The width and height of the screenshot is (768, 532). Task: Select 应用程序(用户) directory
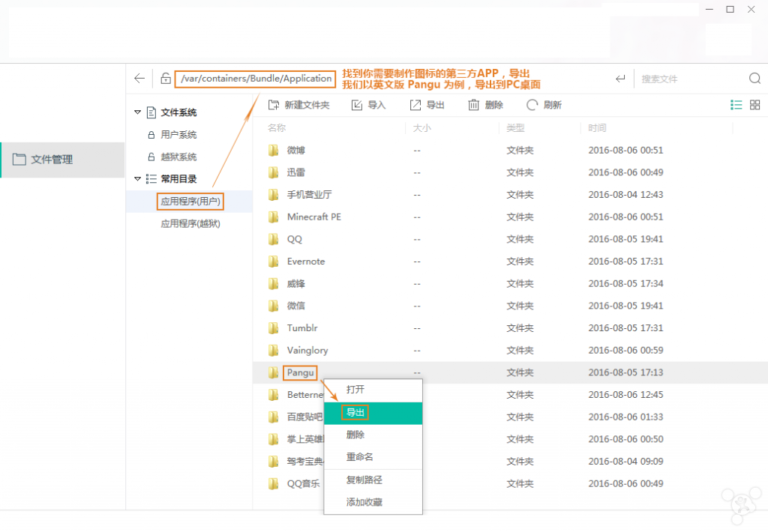[190, 201]
